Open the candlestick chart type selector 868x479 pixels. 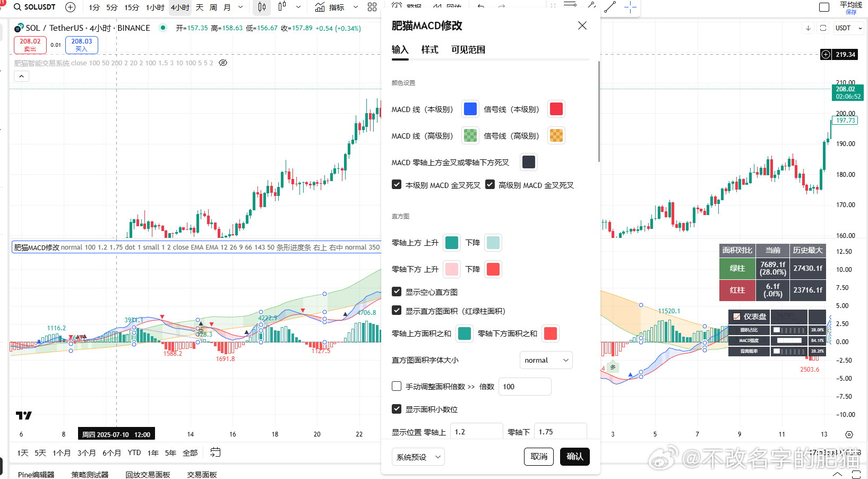[x=262, y=7]
